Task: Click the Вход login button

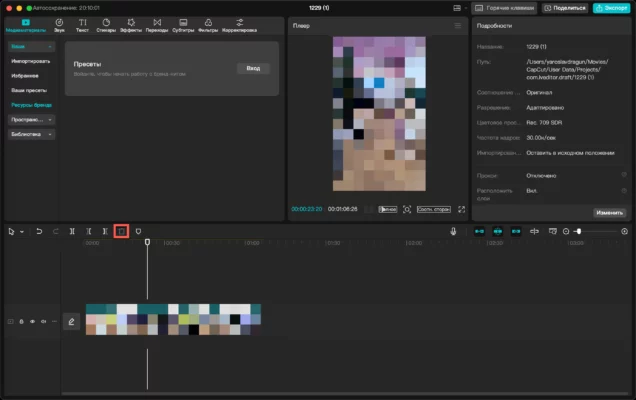Action: (253, 68)
